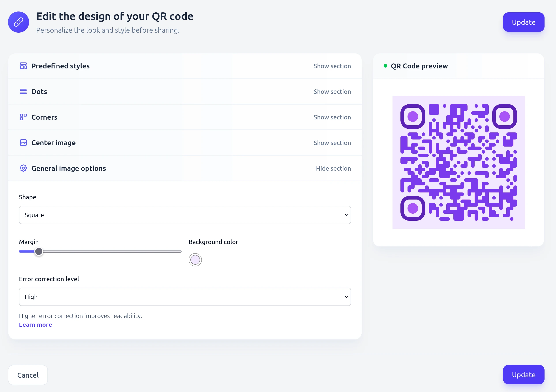Viewport: 556px width, 392px height.
Task: Click the General image options gear icon
Action: pos(23,168)
